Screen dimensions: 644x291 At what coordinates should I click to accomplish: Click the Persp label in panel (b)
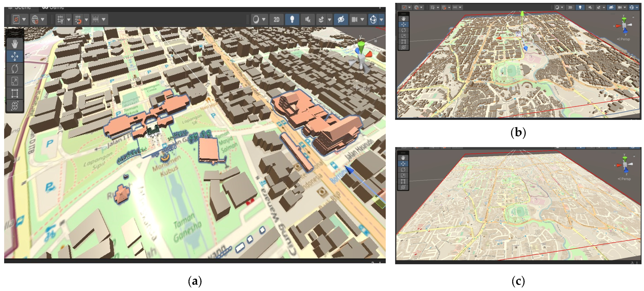click(x=625, y=39)
